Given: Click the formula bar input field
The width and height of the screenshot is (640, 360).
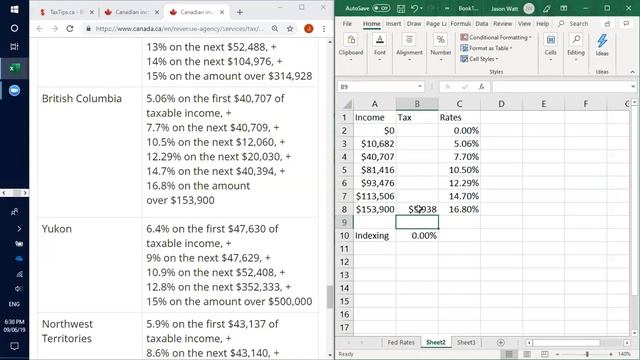Looking at the screenshot, I should [x=560, y=87].
